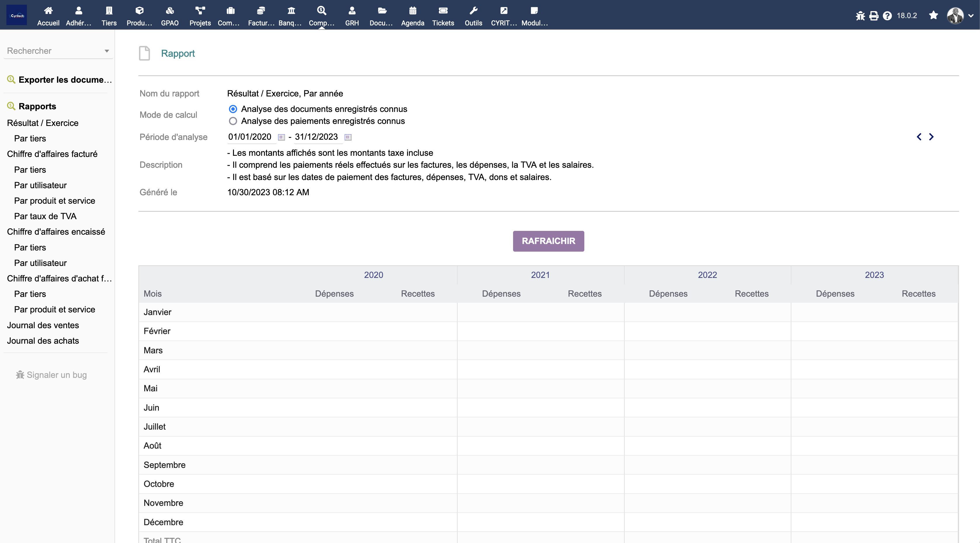This screenshot has height=543, width=980.
Task: Open the Rechercher dropdown arrow
Action: 107,51
